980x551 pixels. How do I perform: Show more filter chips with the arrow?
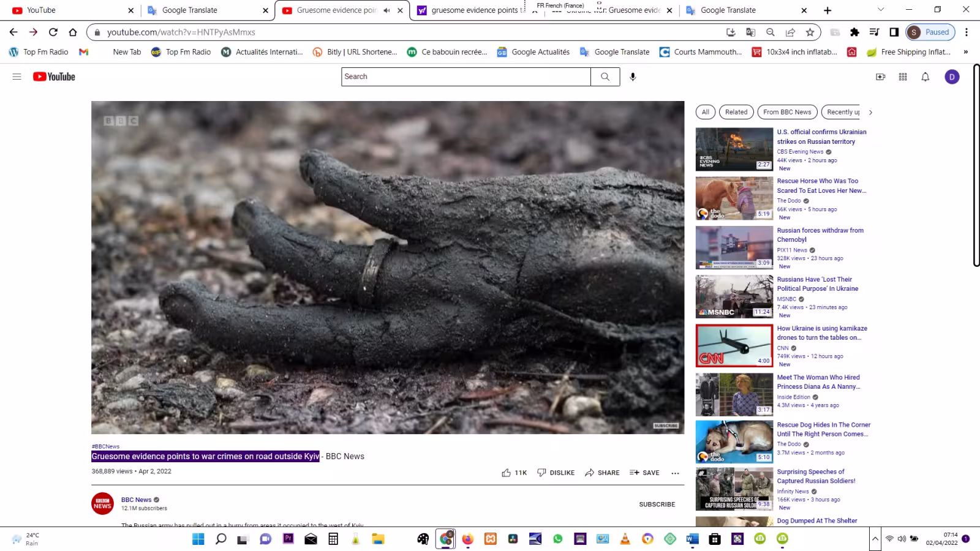point(870,112)
